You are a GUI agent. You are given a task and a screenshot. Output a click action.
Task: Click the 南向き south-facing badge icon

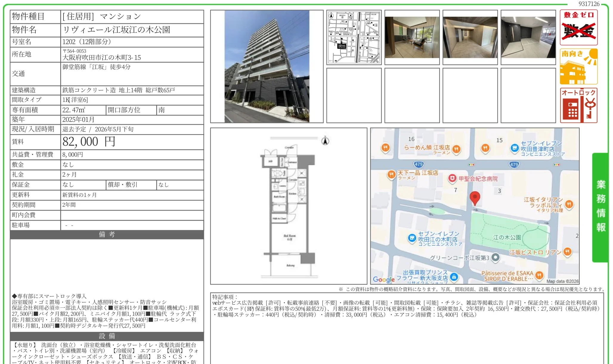[578, 66]
